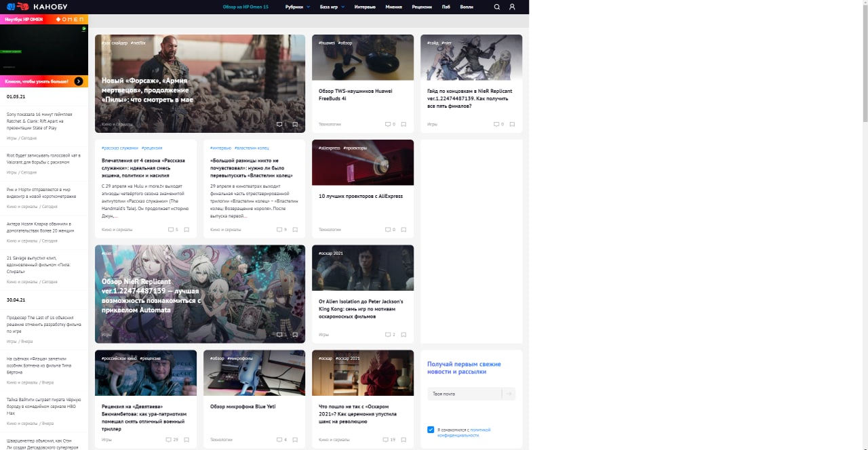Bookmark the Huawei FreeBuds 4i review card
The image size is (868, 450).
tap(403, 124)
